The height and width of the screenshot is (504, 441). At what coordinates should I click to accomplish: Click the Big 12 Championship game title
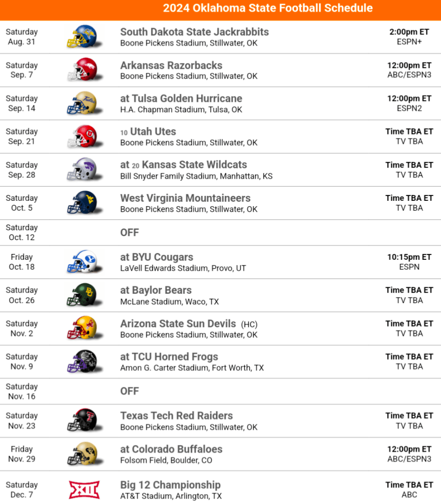click(x=170, y=485)
